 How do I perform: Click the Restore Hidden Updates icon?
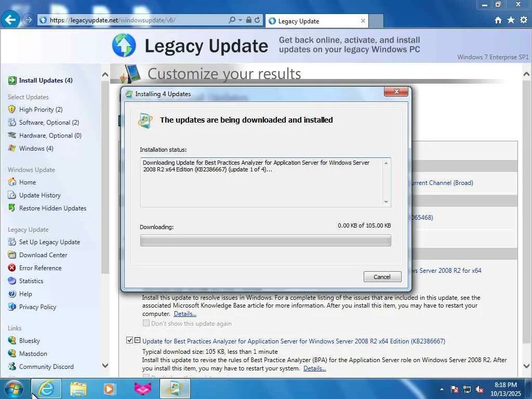pyautogui.click(x=12, y=208)
